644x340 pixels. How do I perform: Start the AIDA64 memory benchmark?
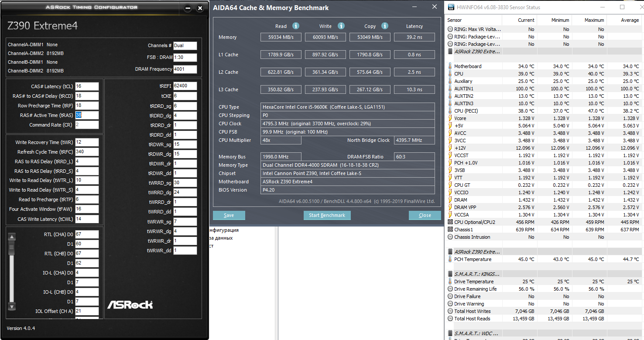(327, 215)
